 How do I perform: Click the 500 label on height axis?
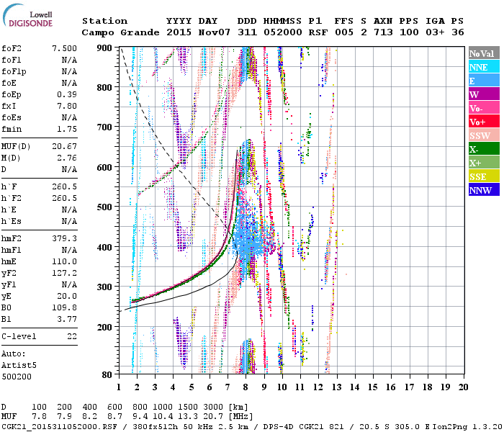tap(104, 207)
